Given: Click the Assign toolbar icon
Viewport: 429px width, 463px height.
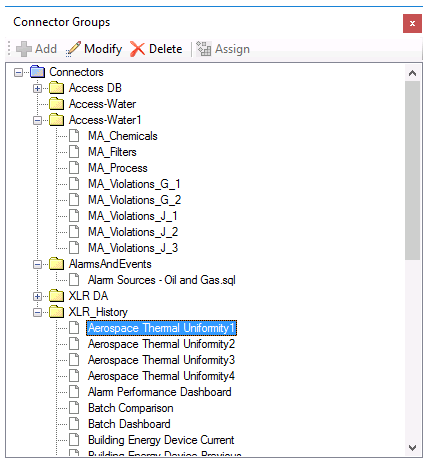Looking at the screenshot, I should (203, 49).
